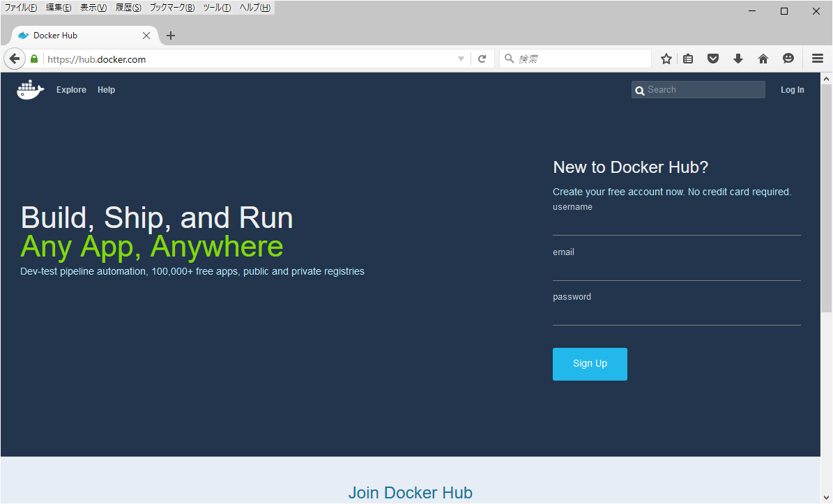The height and width of the screenshot is (504, 833).
Task: Open the ツール(T) menu
Action: point(217,8)
